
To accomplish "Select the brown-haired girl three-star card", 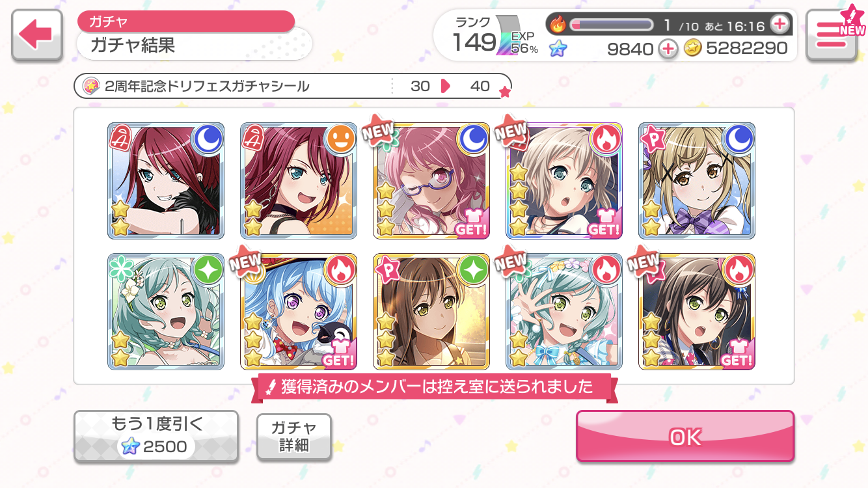I will click(431, 312).
